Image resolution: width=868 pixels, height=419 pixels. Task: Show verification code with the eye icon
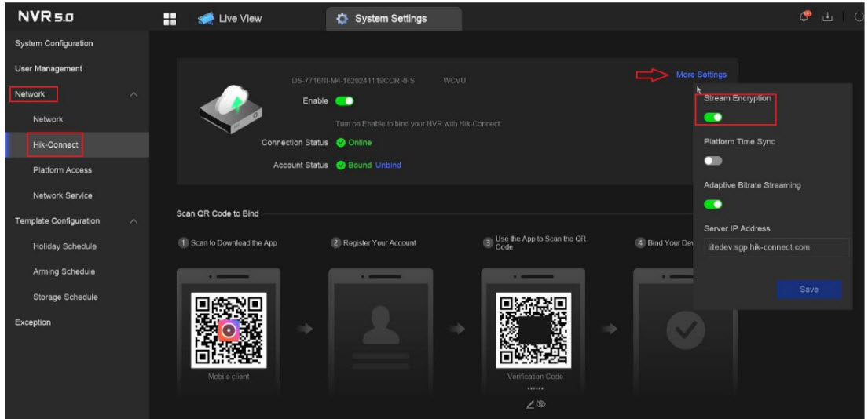pos(541,404)
